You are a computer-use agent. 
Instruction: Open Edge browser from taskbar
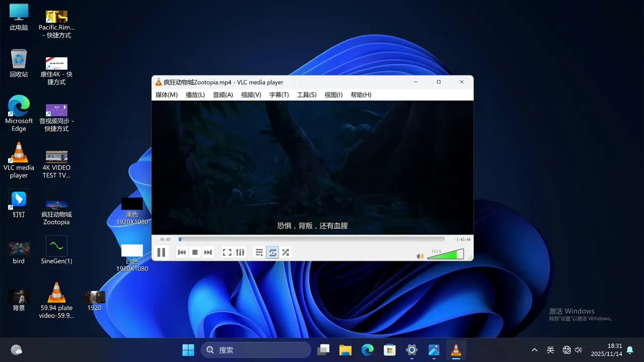click(367, 350)
